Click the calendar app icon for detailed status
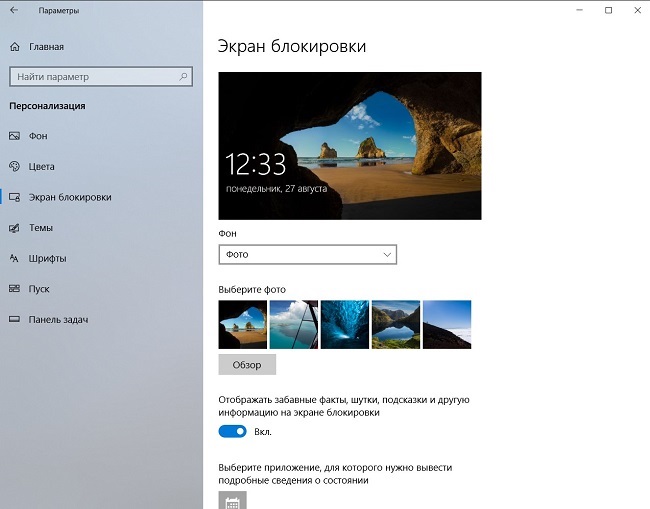Image resolution: width=650 pixels, height=509 pixels. click(x=233, y=500)
